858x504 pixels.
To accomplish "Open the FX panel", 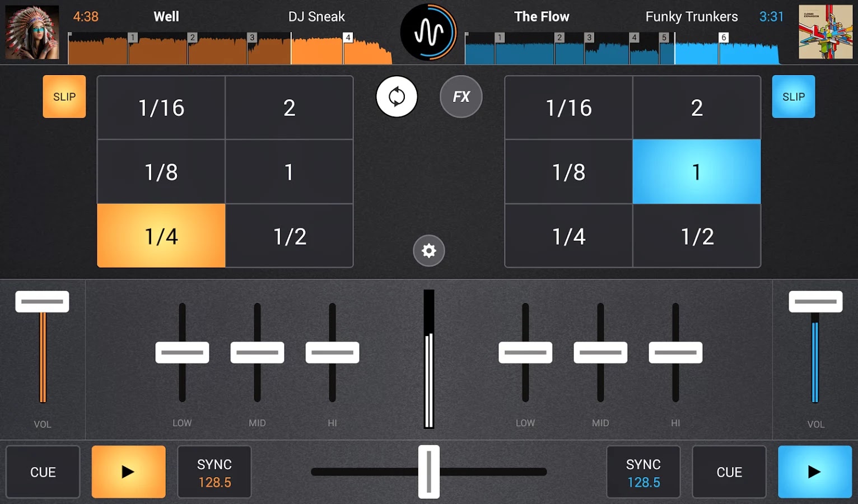I will pyautogui.click(x=461, y=96).
